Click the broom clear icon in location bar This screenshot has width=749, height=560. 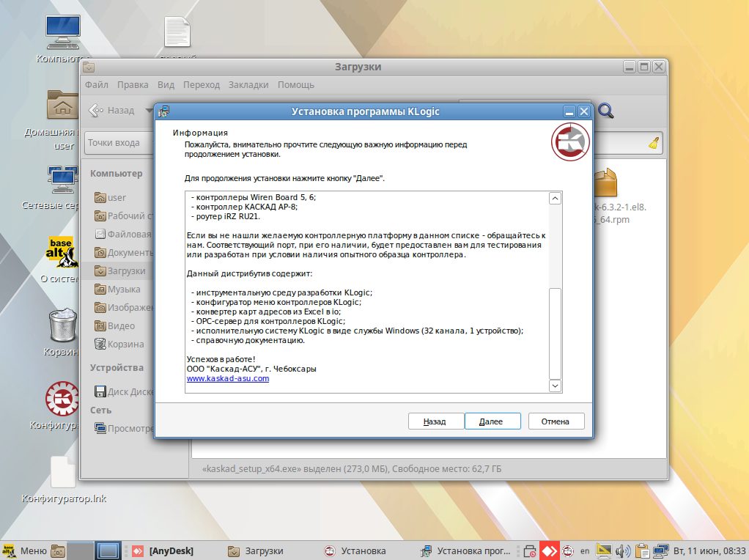click(654, 143)
